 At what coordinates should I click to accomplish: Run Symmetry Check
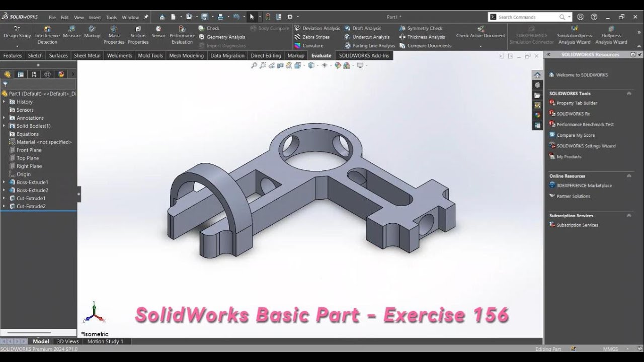421,28
